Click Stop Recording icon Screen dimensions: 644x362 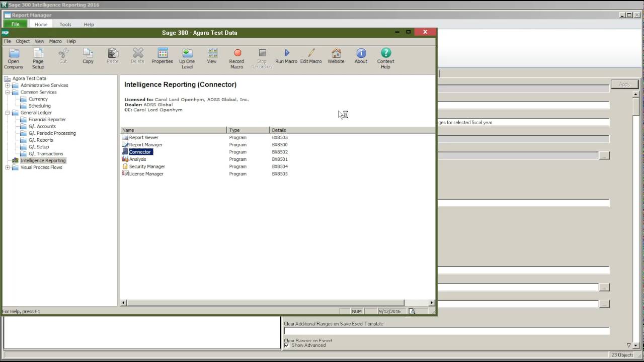tap(262, 53)
